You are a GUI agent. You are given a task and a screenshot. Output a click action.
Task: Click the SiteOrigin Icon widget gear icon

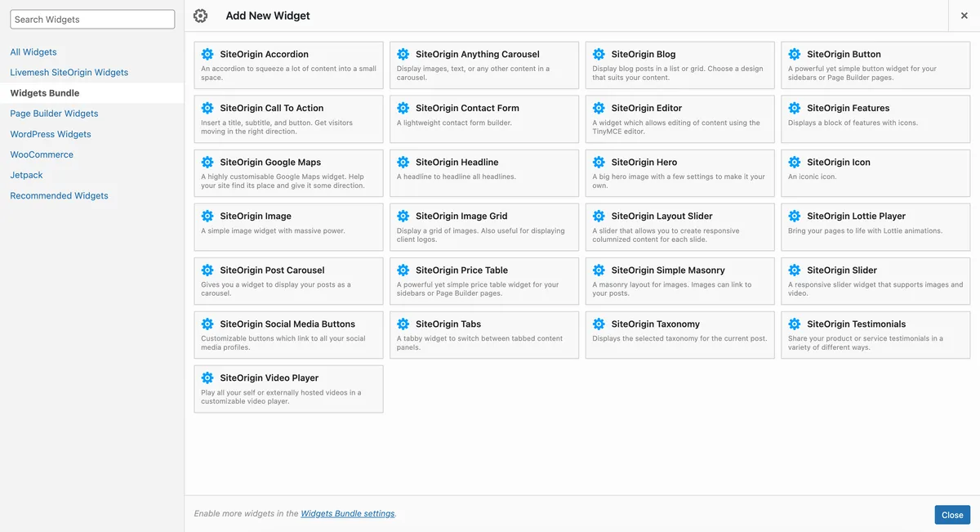tap(795, 162)
